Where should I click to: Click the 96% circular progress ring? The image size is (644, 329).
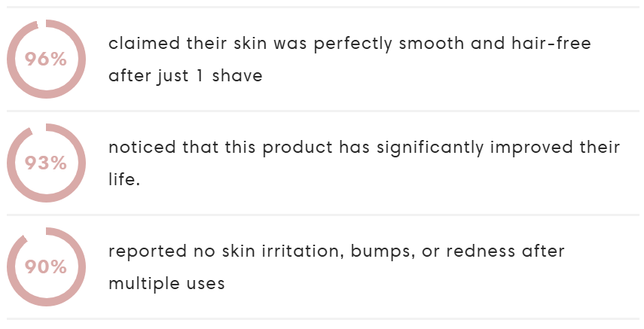(46, 59)
